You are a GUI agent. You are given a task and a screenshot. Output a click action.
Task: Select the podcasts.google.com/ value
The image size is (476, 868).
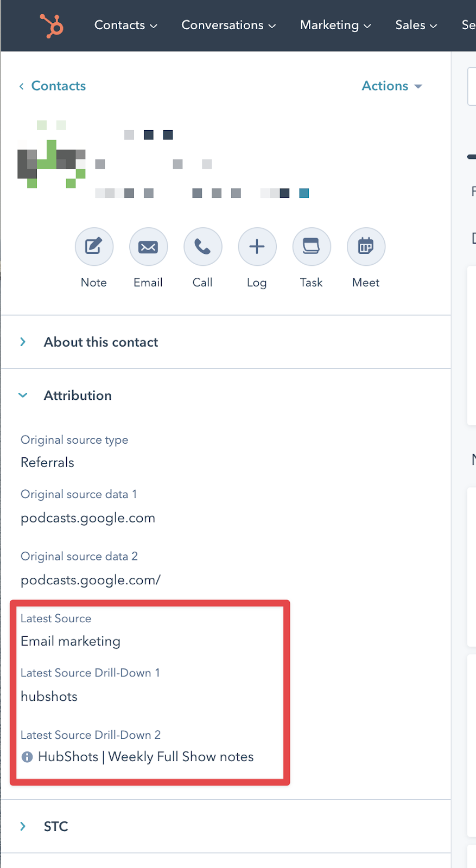tap(91, 580)
